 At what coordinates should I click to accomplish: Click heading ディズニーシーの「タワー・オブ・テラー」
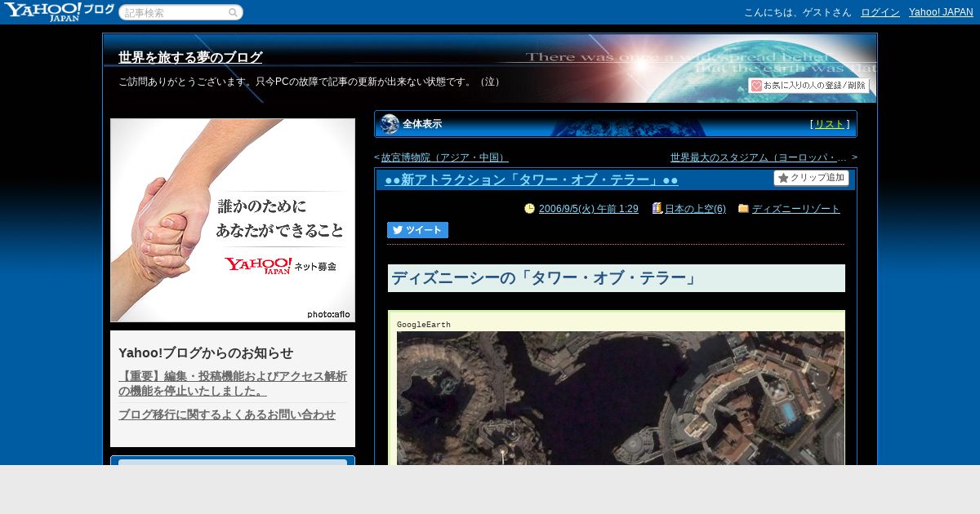544,278
